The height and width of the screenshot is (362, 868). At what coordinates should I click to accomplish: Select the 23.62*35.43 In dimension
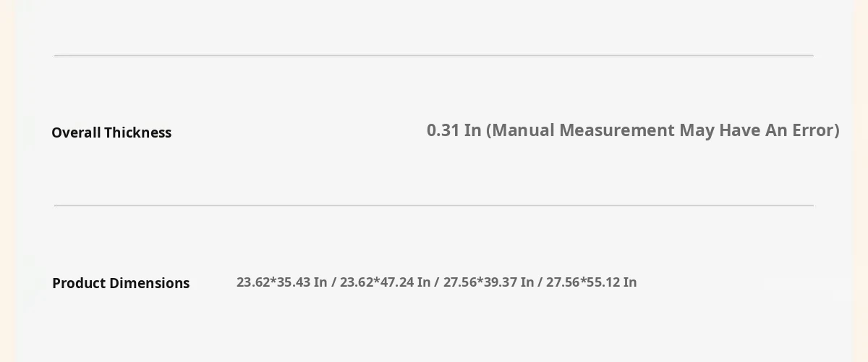point(282,282)
